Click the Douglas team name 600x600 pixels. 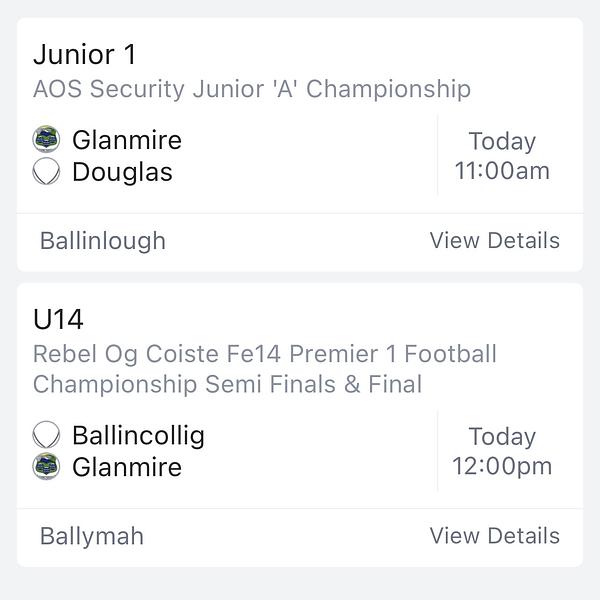(122, 172)
